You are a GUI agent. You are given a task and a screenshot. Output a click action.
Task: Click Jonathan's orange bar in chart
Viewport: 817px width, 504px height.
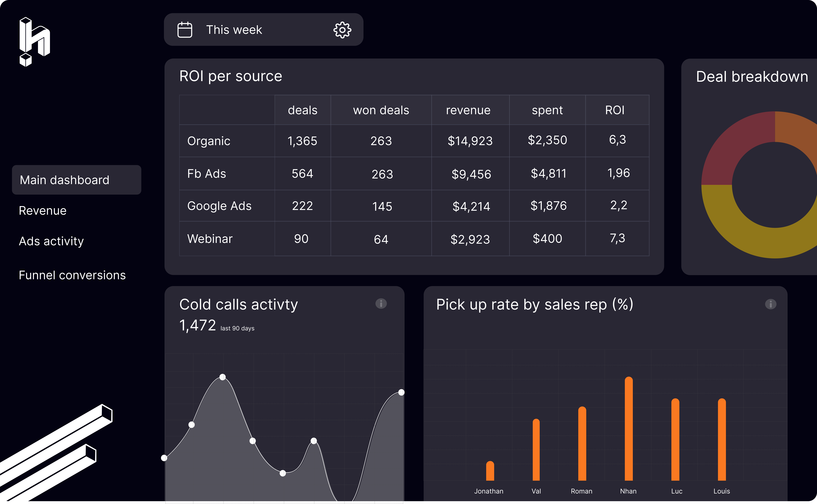(490, 471)
